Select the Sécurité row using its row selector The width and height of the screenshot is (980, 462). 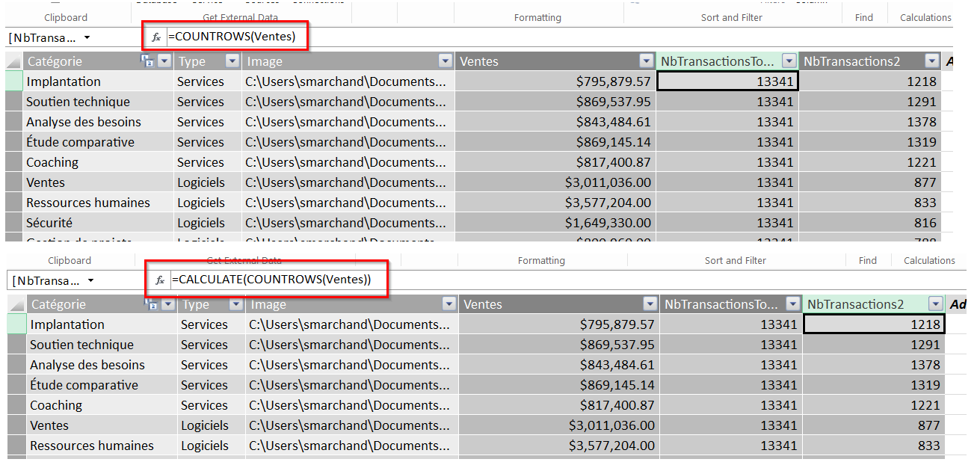14,223
